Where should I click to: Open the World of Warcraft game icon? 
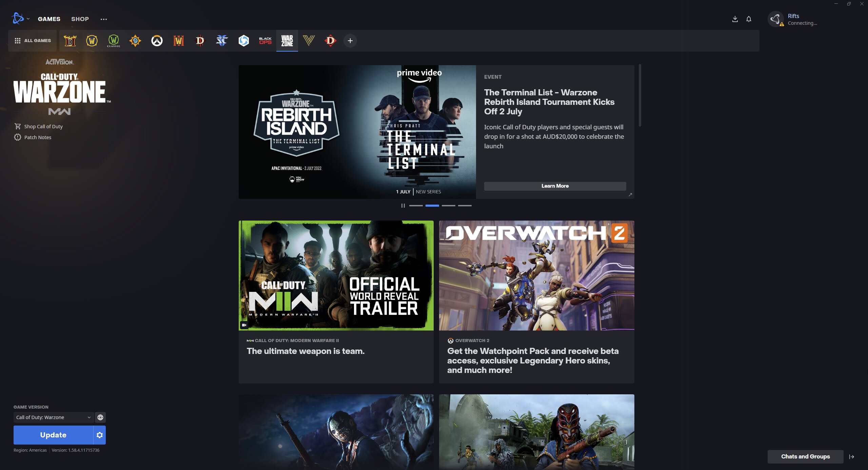point(92,41)
